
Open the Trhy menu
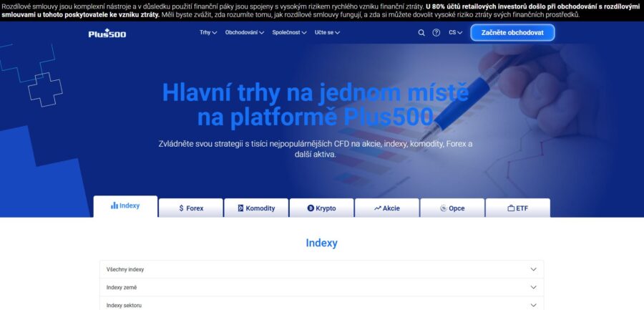click(208, 32)
